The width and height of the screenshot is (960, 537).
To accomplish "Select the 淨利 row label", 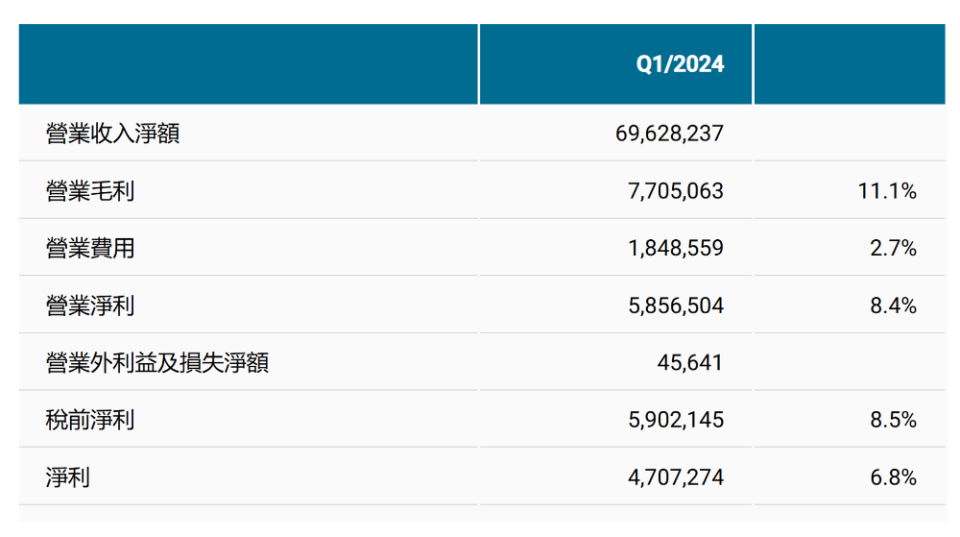I will point(68,477).
